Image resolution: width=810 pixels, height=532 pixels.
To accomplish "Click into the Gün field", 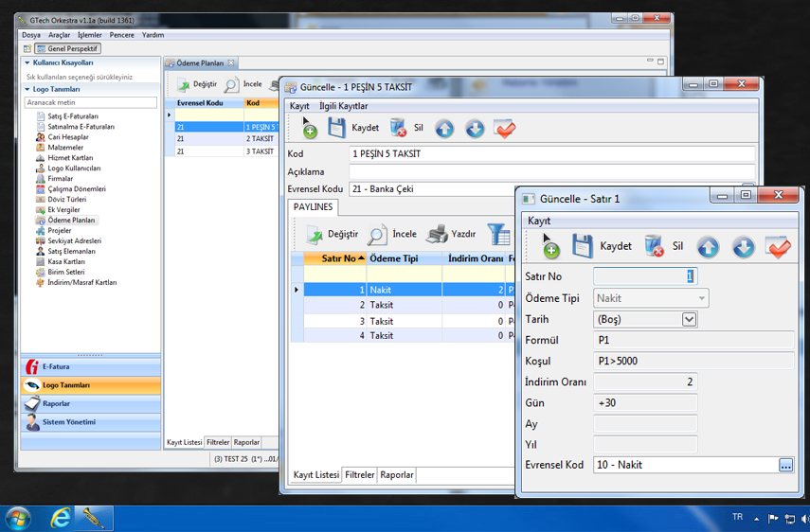I will (645, 403).
